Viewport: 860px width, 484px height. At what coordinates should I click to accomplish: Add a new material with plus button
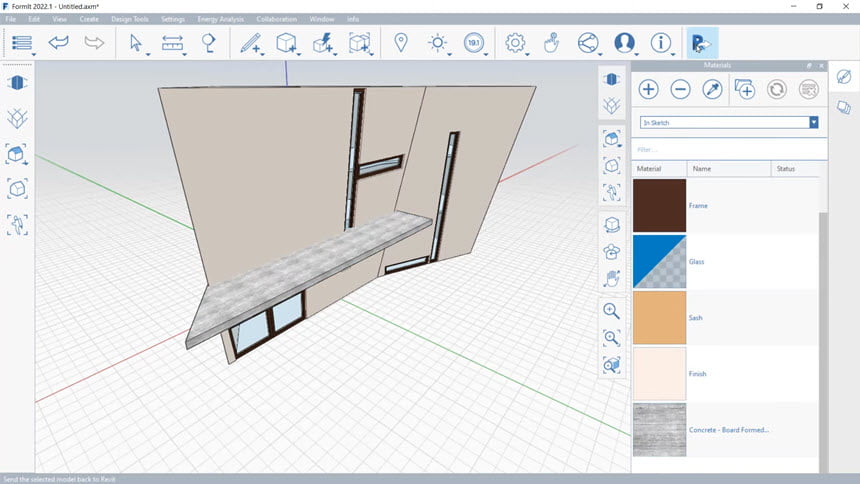click(648, 89)
